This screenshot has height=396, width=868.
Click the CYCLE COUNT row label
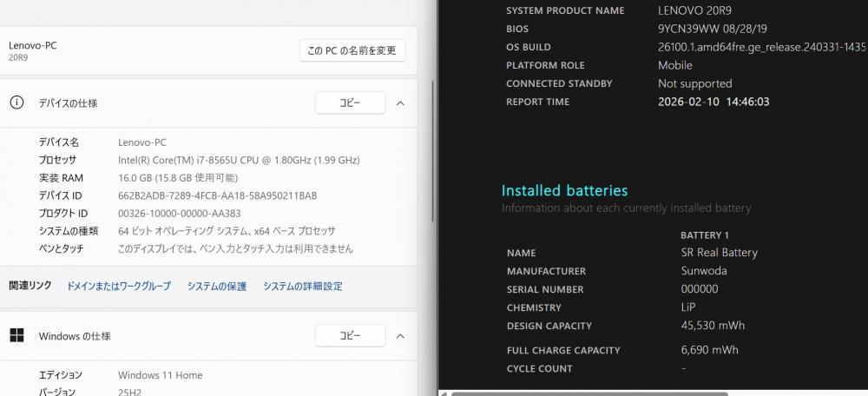[x=539, y=368]
